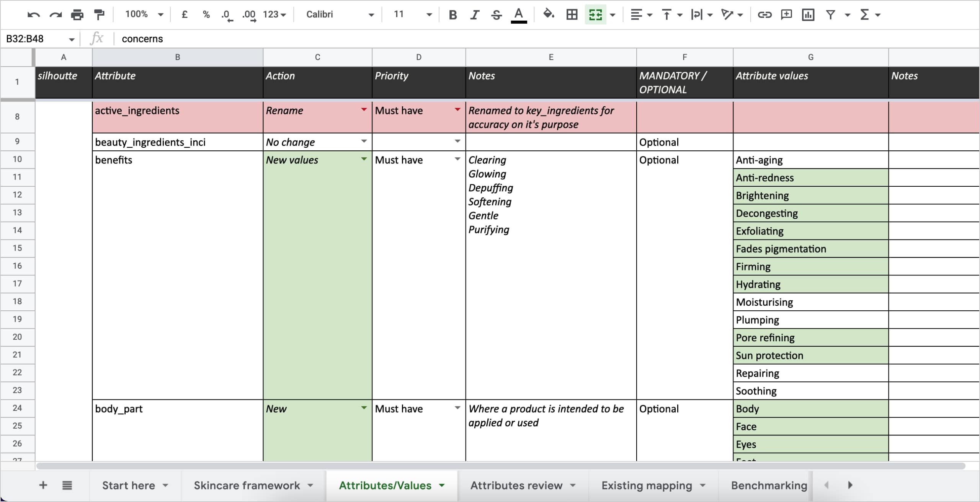980x502 pixels.
Task: Toggle strikethrough formatting
Action: [497, 15]
